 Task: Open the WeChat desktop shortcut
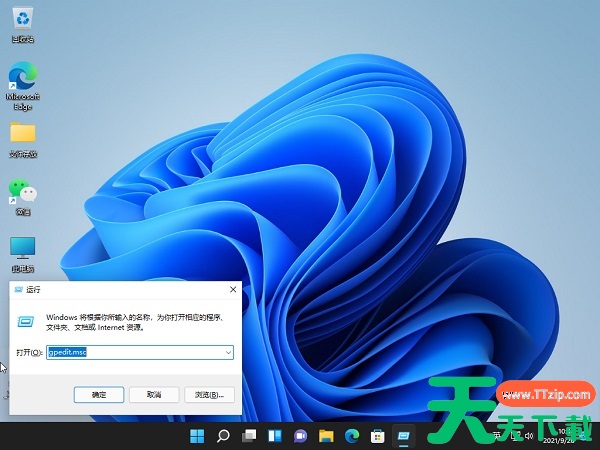(x=23, y=197)
